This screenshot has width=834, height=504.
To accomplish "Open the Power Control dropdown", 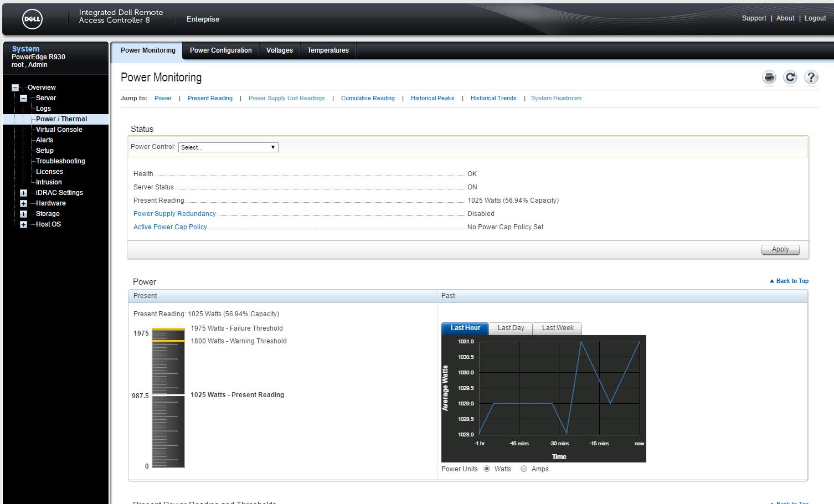I will pos(228,147).
